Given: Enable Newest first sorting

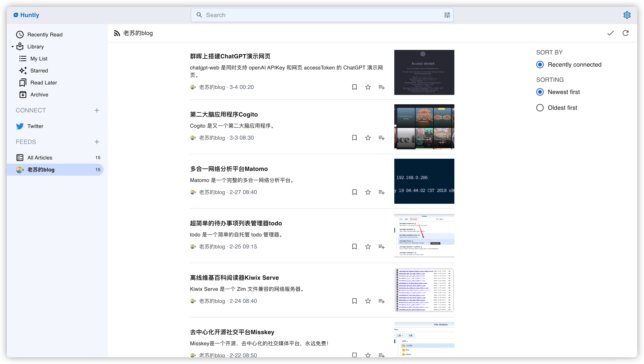Looking at the screenshot, I should pyautogui.click(x=540, y=92).
